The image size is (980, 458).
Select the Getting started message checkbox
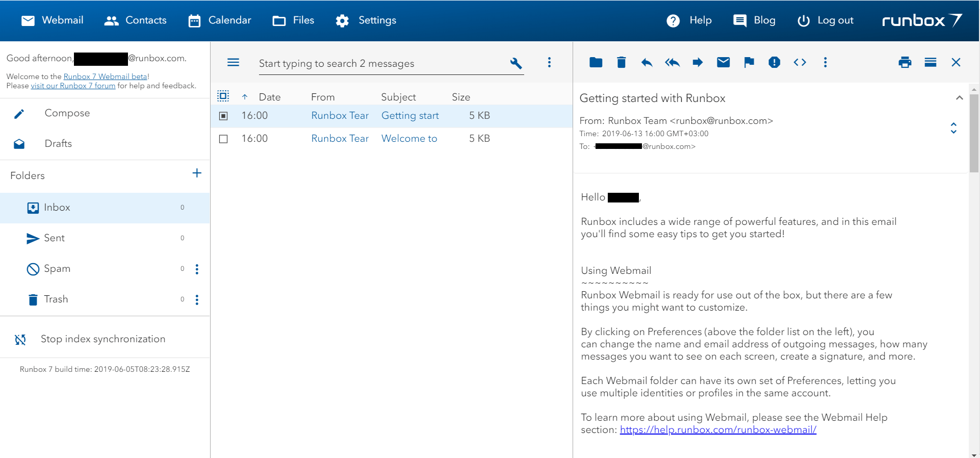[223, 116]
